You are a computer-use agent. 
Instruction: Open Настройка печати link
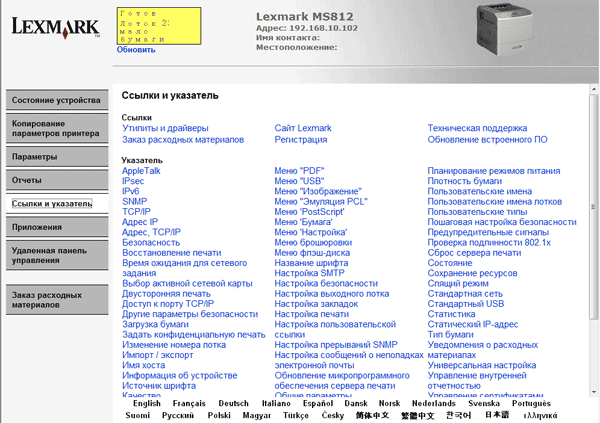(x=311, y=314)
